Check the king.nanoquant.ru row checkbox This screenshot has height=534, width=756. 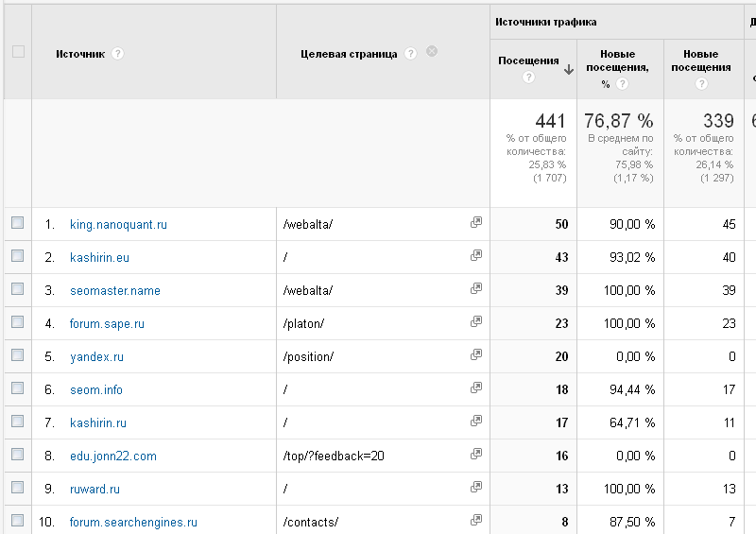tap(17, 222)
